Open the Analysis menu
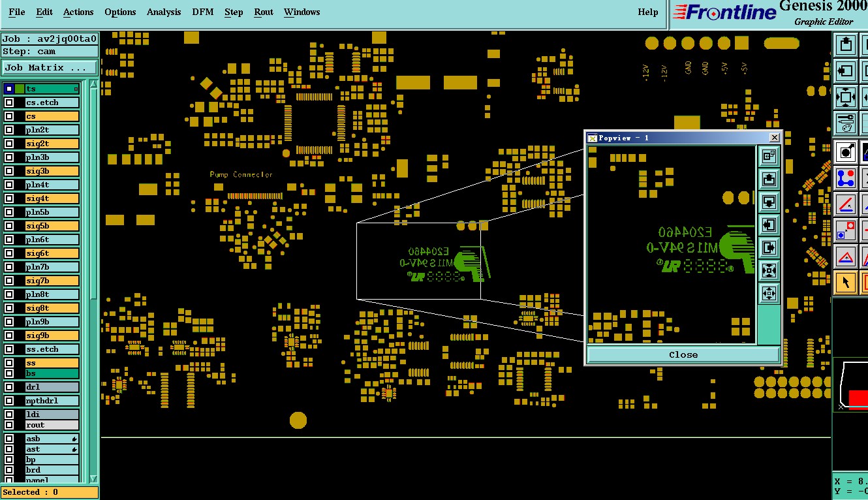Viewport: 868px width, 500px height. tap(164, 12)
